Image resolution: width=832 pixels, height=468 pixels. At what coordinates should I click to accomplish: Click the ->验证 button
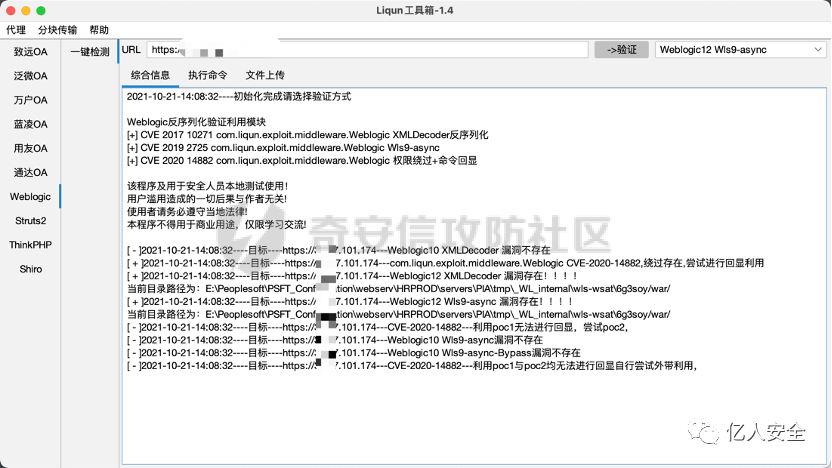coord(621,50)
